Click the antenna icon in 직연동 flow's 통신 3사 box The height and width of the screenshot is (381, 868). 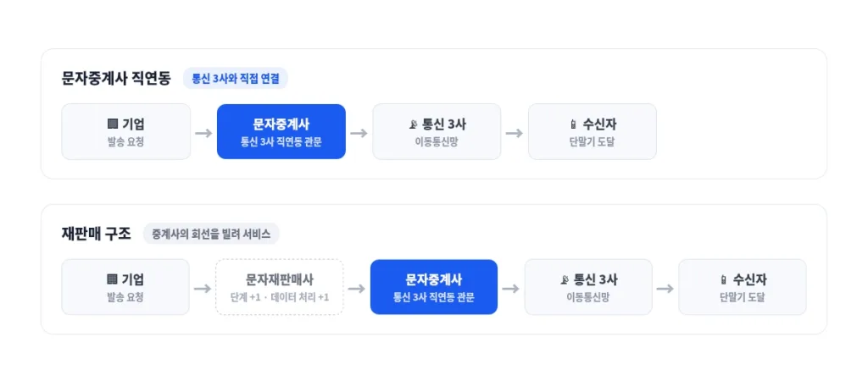click(x=413, y=124)
